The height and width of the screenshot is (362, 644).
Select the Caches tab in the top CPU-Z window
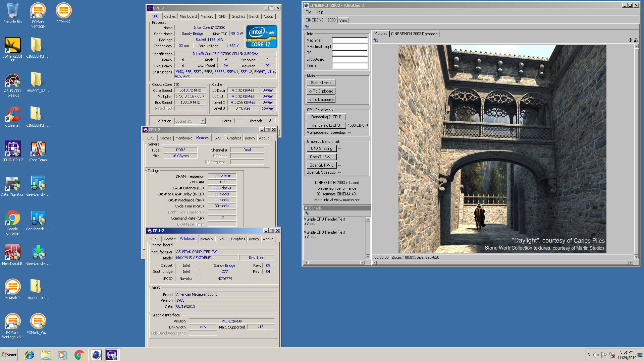pyautogui.click(x=170, y=16)
